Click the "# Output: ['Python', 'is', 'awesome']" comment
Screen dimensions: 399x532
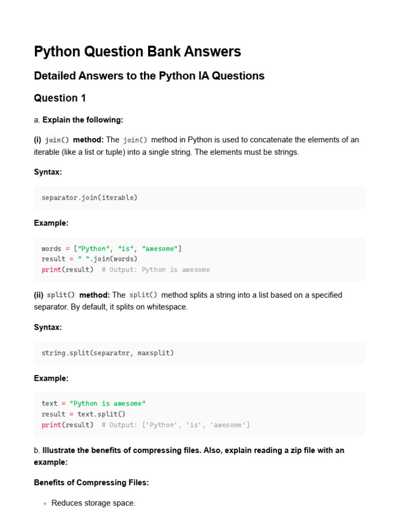click(176, 425)
